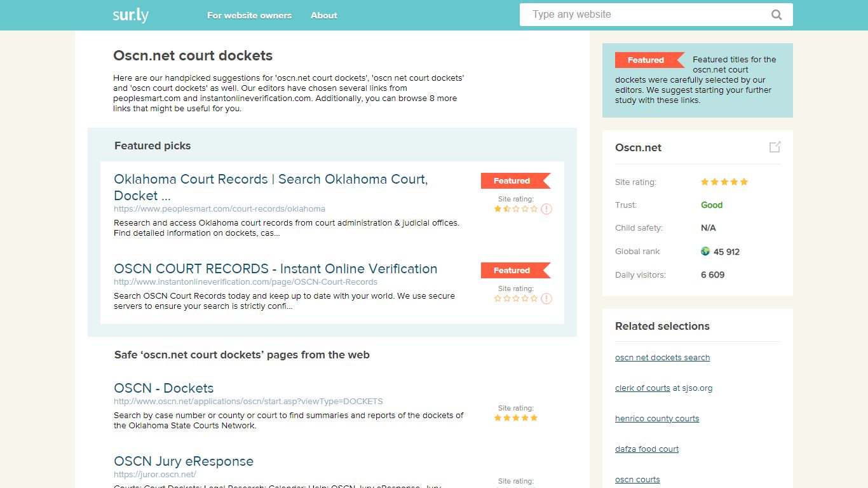The height and width of the screenshot is (488, 868).
Task: Click the instantonlineverification.com URL
Action: click(x=246, y=282)
